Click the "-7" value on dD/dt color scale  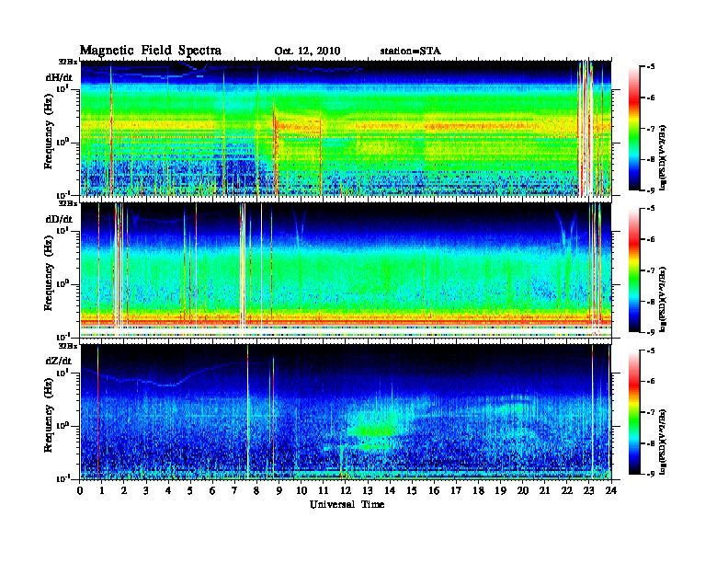(651, 270)
